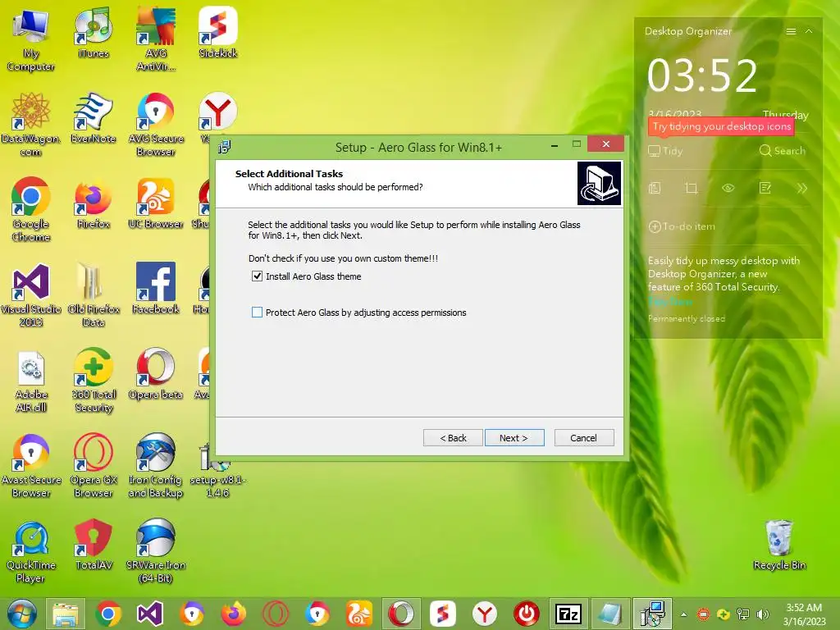The height and width of the screenshot is (630, 840).
Task: Select the UC Browser desktop icon
Action: click(x=155, y=203)
